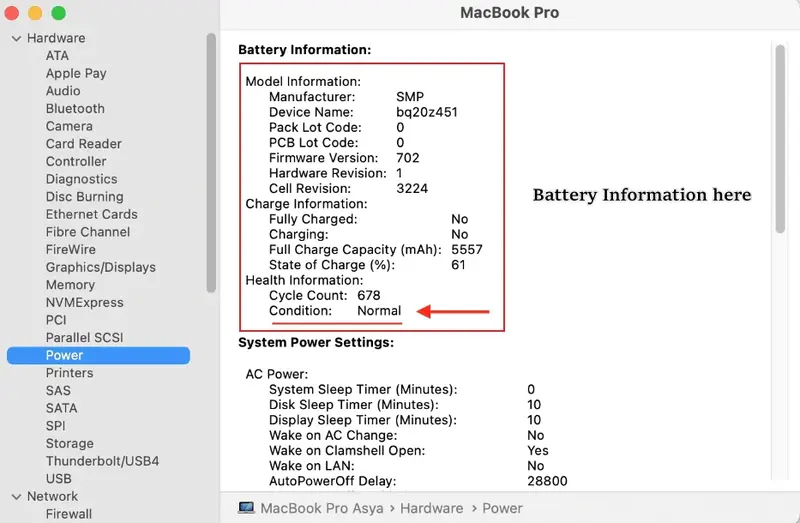Click Hardware in the bottom path bar
The height and width of the screenshot is (523, 800).
tap(430, 508)
